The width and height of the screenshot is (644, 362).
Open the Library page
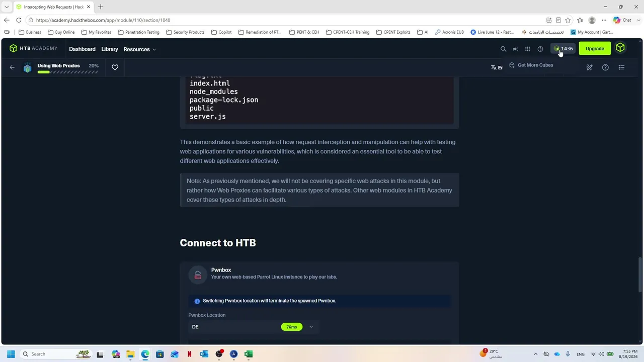pyautogui.click(x=110, y=49)
